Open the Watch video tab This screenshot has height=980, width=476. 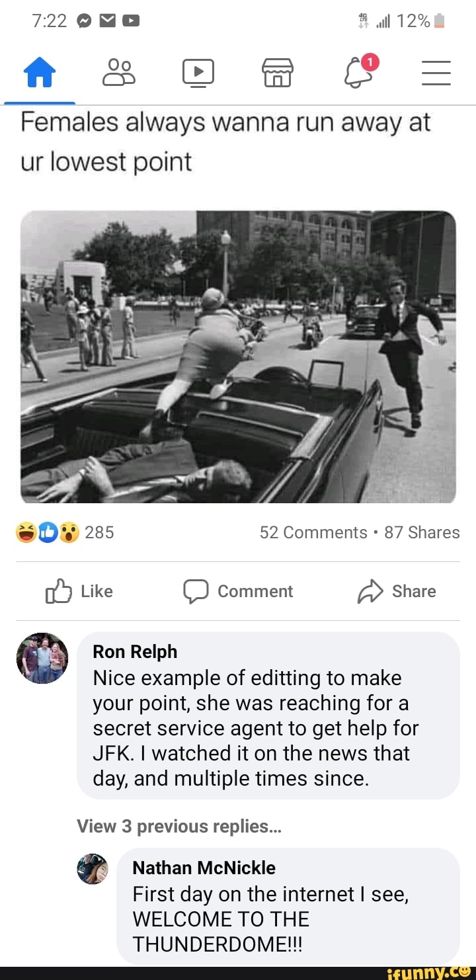[198, 72]
